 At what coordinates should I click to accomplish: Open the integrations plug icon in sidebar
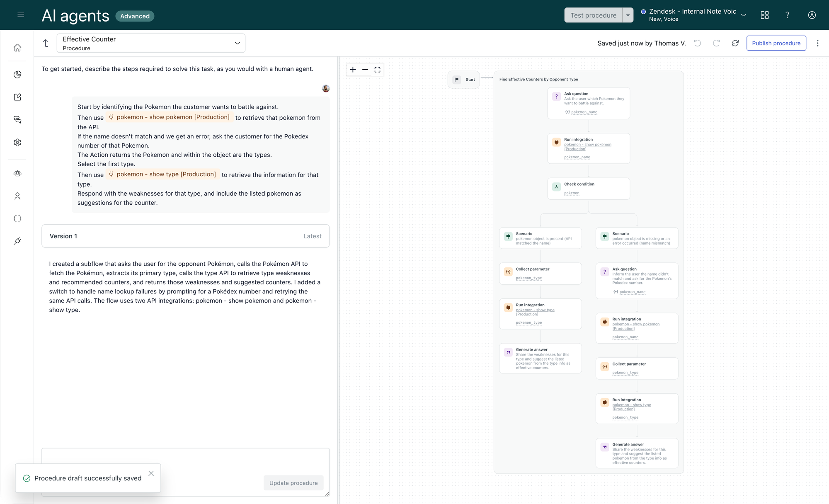coord(17,241)
